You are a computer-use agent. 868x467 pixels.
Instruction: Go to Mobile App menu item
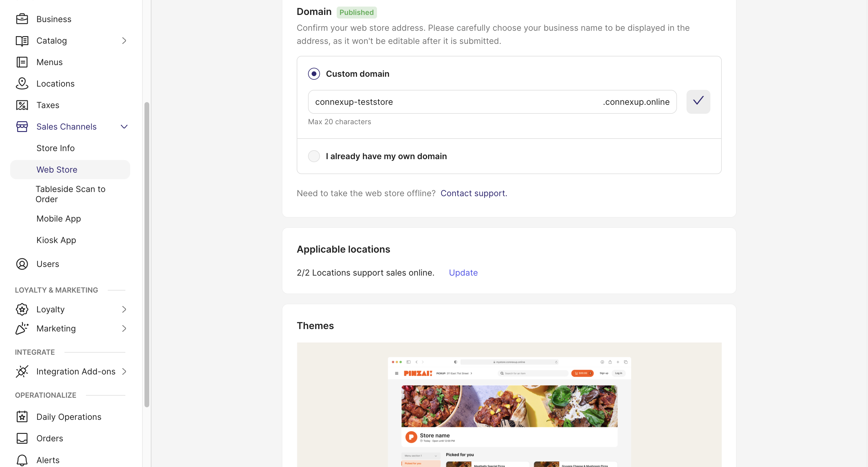pyautogui.click(x=59, y=219)
